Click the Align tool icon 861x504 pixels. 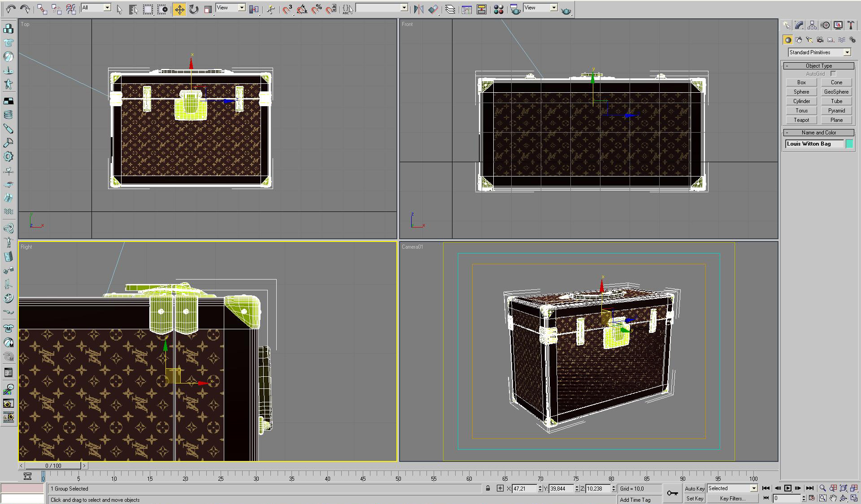point(433,9)
